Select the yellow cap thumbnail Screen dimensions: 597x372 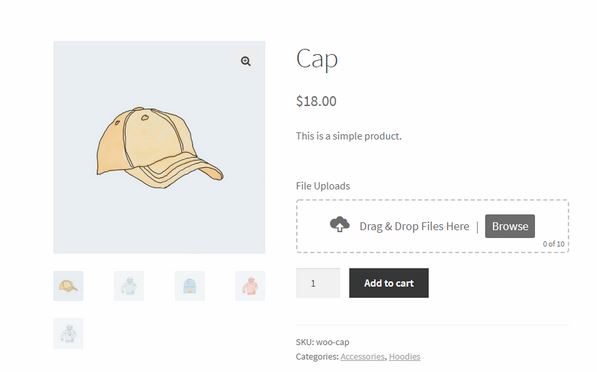(x=68, y=286)
